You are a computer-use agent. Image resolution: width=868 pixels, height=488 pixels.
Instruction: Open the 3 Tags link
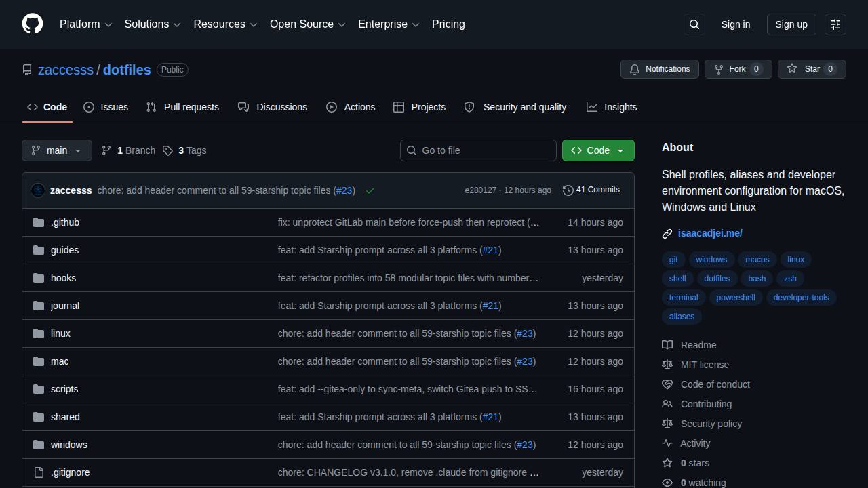coord(184,150)
